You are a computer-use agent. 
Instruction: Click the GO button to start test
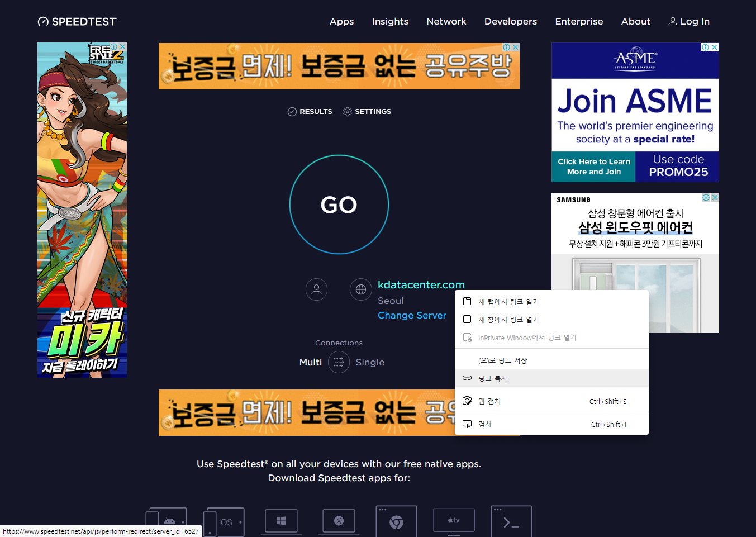pyautogui.click(x=339, y=205)
